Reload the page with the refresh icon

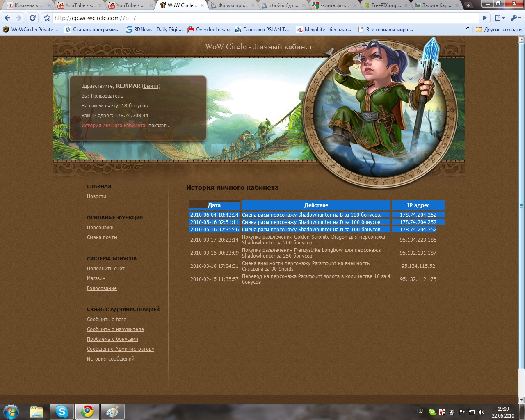tap(32, 18)
